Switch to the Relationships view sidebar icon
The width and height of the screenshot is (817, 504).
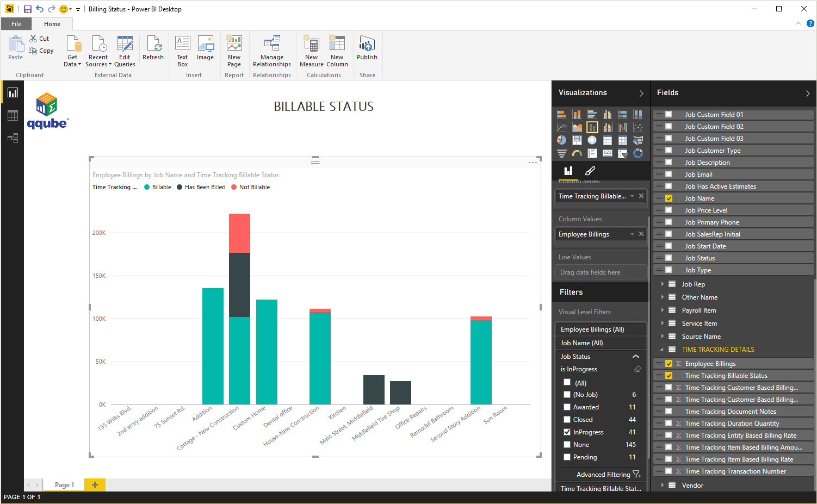(x=13, y=138)
